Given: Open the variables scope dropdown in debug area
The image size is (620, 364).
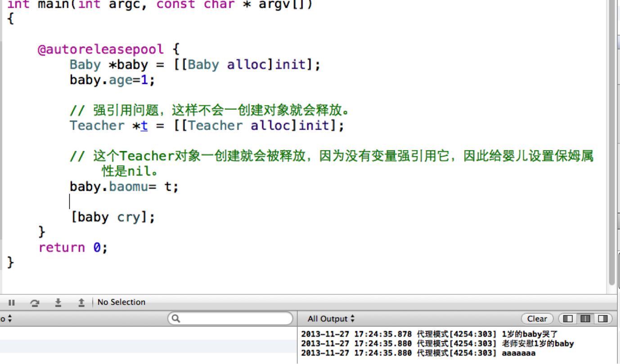Looking at the screenshot, I should (6, 319).
